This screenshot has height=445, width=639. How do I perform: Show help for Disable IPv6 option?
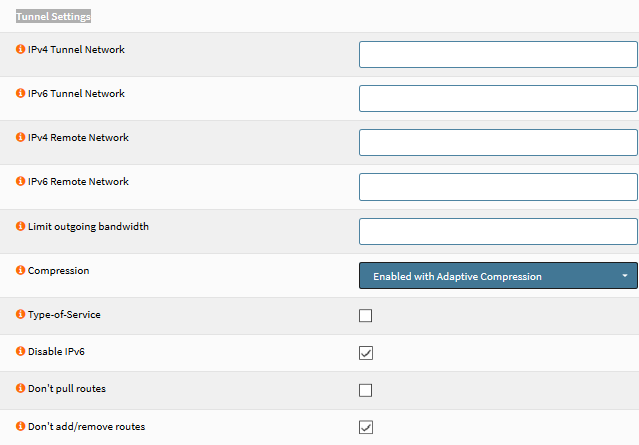(x=21, y=351)
